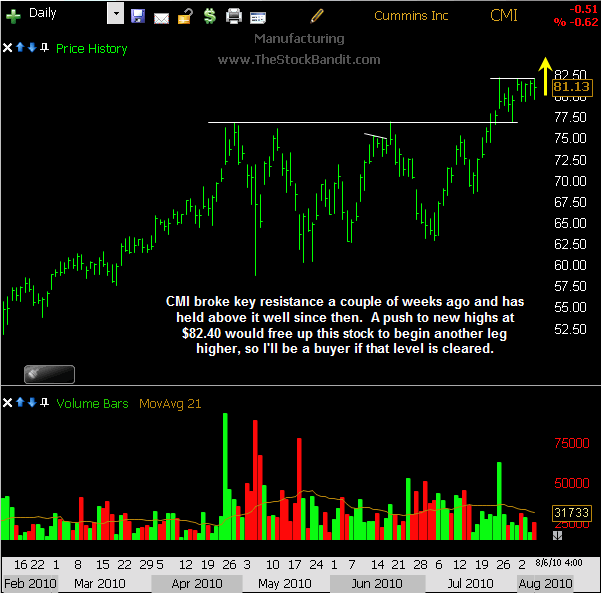Click the blue save floppy disk icon

tap(138, 16)
